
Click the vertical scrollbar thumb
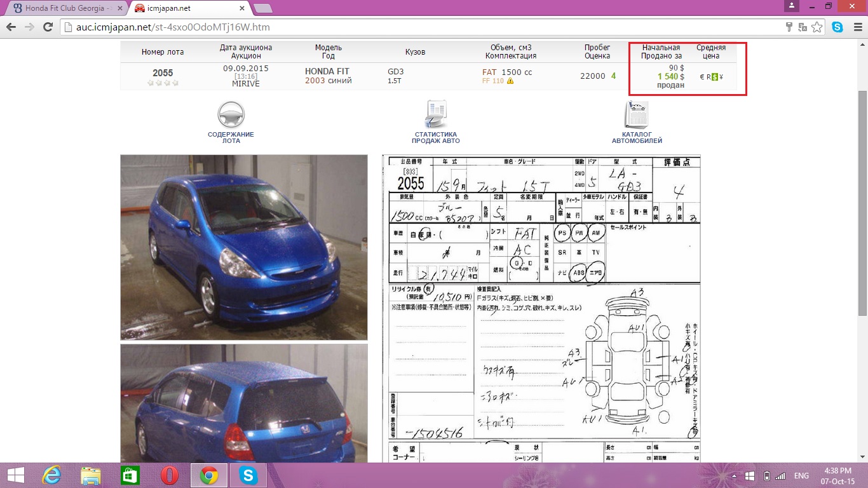click(x=862, y=203)
